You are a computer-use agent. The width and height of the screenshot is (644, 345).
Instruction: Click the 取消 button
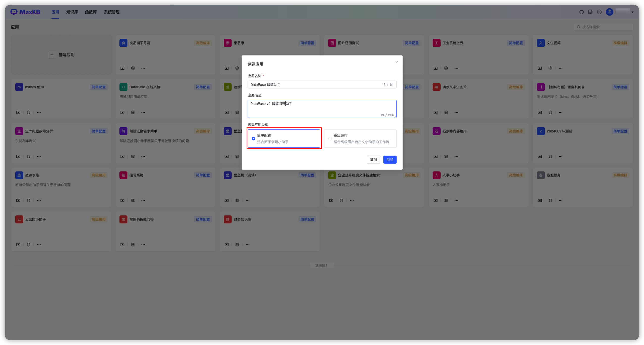[373, 160]
